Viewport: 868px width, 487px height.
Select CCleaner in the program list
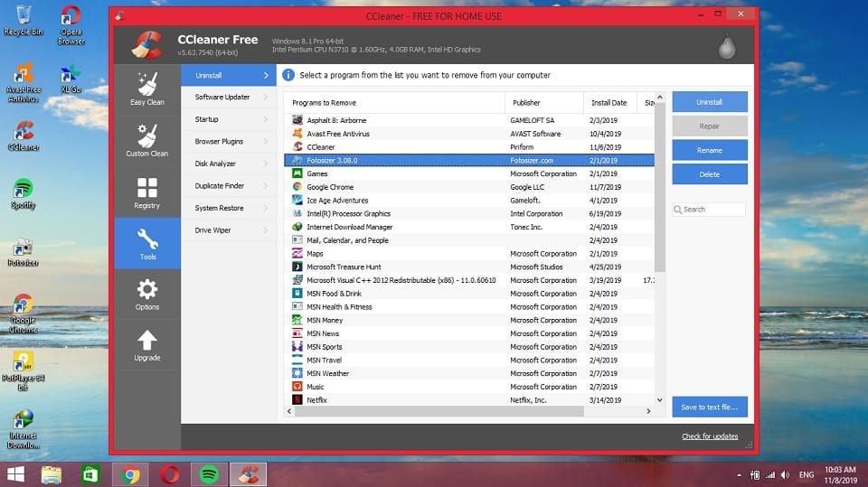[x=469, y=146]
